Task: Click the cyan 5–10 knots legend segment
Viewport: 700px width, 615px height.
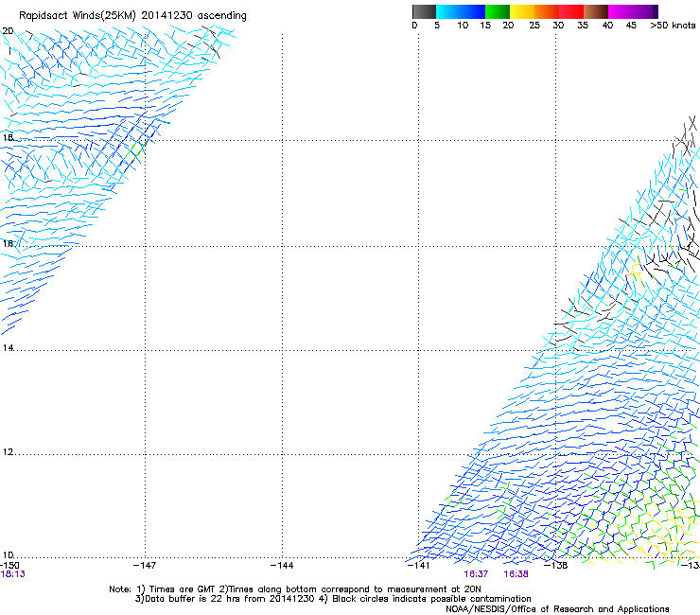Action: pos(448,11)
